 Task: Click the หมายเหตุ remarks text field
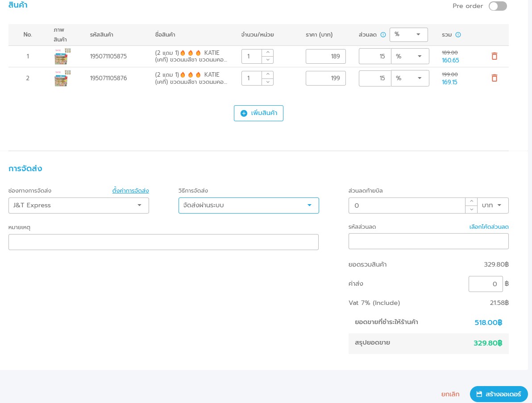coord(163,242)
